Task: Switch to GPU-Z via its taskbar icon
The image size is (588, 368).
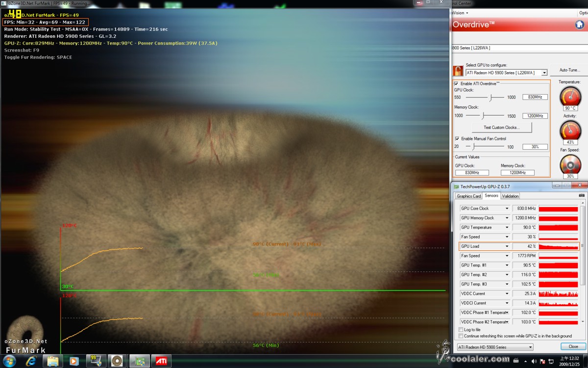Action: click(x=140, y=361)
